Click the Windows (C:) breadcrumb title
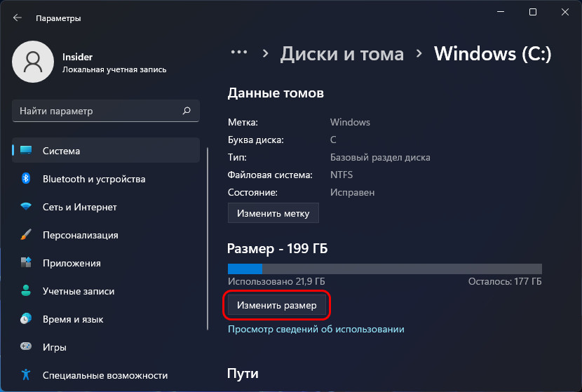This screenshot has height=392, width=582. tap(492, 54)
